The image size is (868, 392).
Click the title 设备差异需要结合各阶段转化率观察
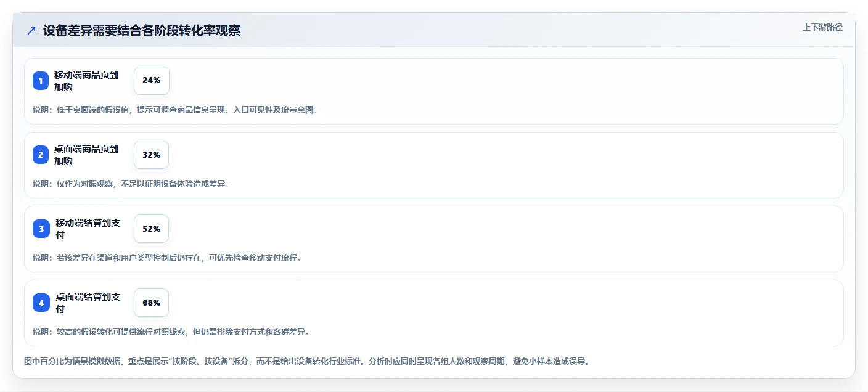tap(142, 31)
